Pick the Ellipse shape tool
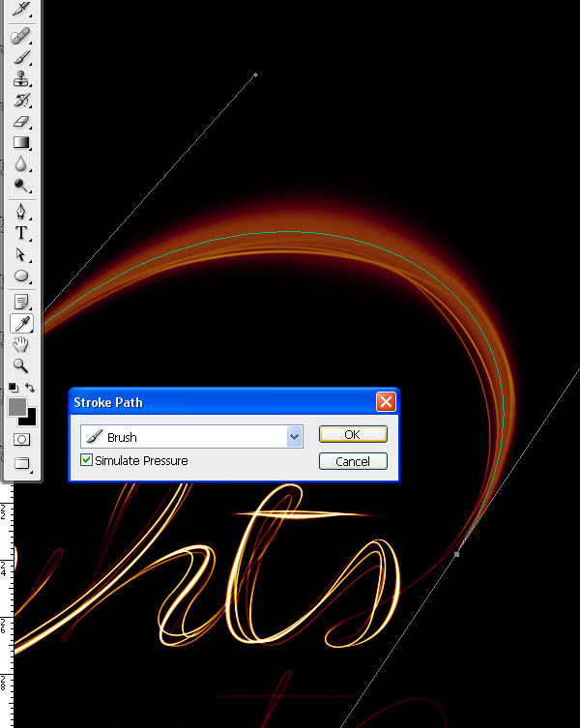The height and width of the screenshot is (728, 580). pos(20,276)
